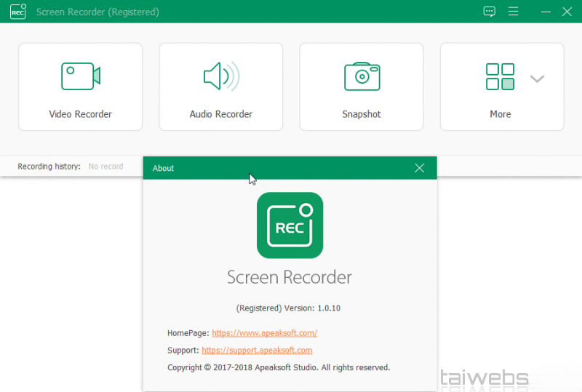The image size is (582, 392).
Task: Click the 'Screen Recorder (Registered)' window title
Action: point(97,12)
